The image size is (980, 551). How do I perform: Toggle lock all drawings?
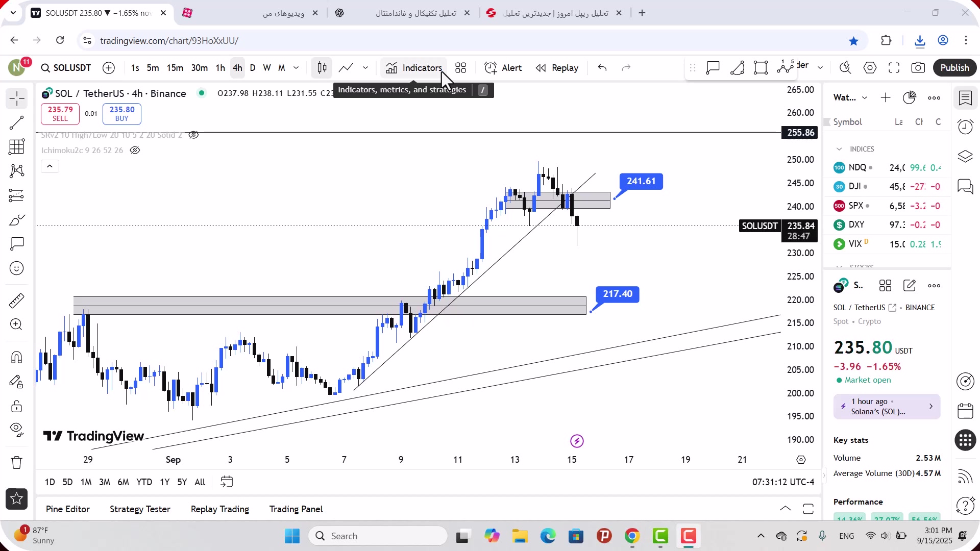[x=17, y=406]
